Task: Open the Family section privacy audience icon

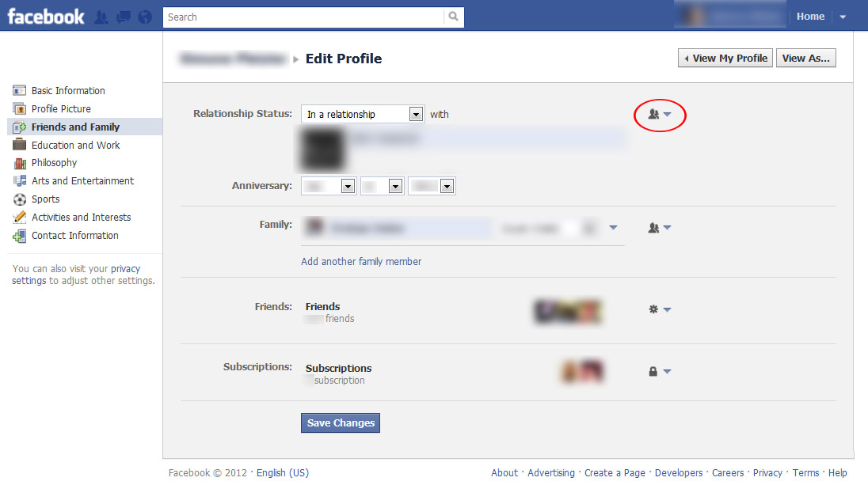Action: [x=660, y=228]
